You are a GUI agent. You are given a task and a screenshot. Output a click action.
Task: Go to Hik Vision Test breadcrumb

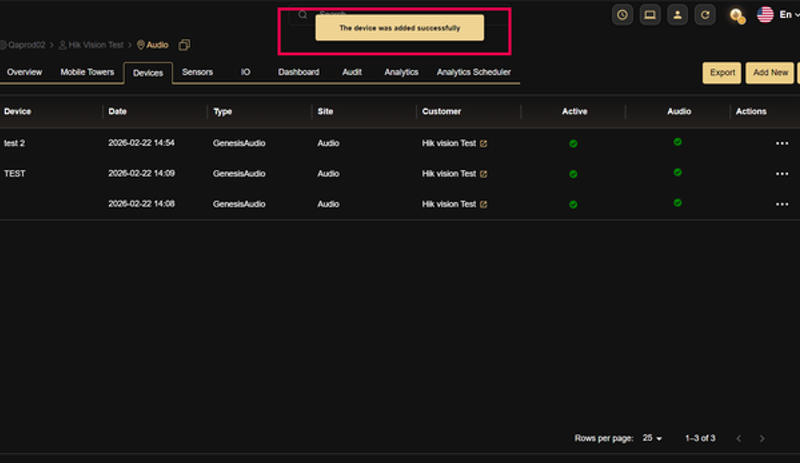pos(91,45)
